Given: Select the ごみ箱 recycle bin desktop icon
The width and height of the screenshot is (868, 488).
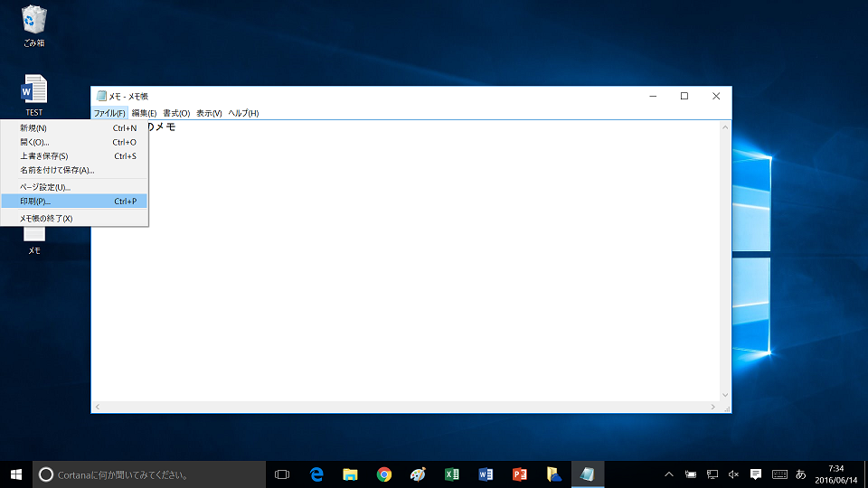Looking at the screenshot, I should click(33, 26).
